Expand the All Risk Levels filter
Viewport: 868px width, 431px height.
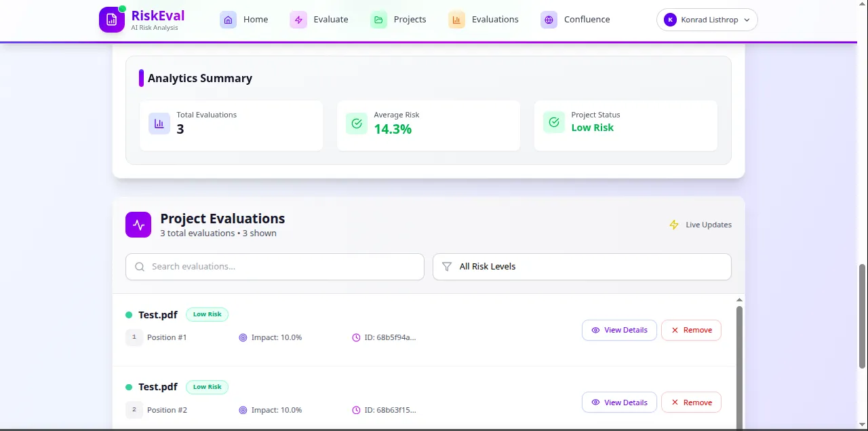point(582,267)
